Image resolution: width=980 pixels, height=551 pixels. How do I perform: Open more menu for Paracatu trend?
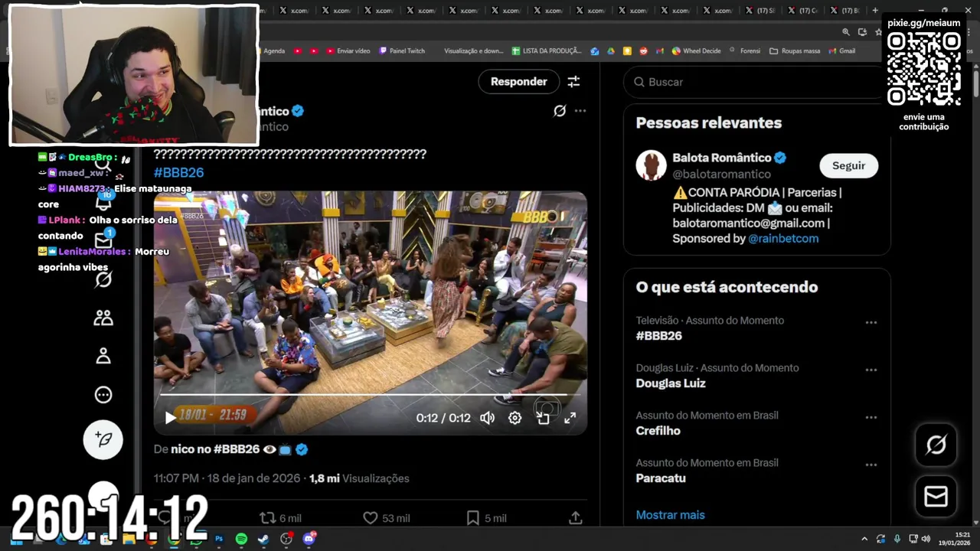tap(871, 465)
